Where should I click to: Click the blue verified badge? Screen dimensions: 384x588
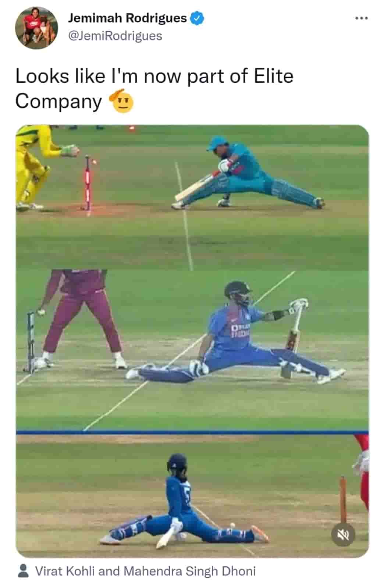[x=197, y=18]
